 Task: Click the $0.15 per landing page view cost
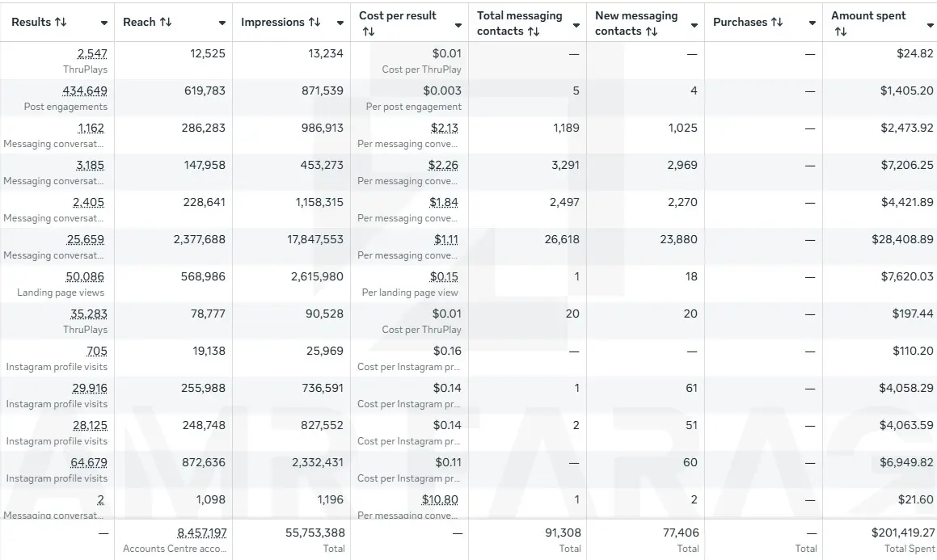click(444, 277)
